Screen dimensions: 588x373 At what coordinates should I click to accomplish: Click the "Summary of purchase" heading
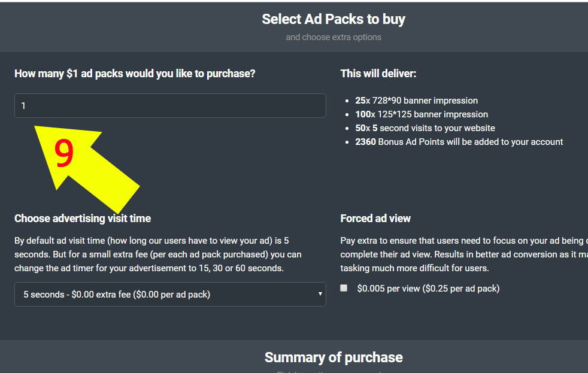tap(333, 357)
